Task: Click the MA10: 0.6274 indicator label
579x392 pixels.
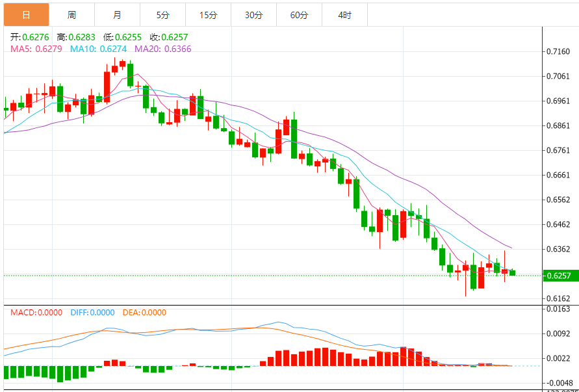Action: [98, 49]
